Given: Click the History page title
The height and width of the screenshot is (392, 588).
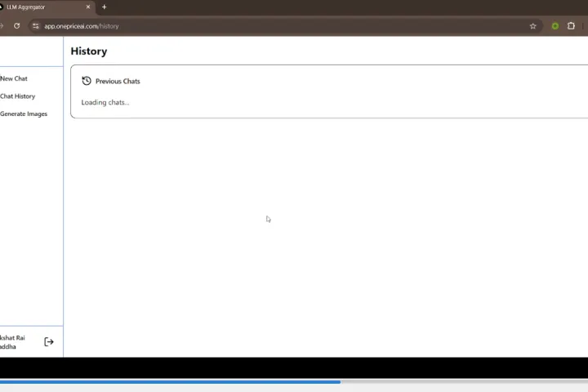Looking at the screenshot, I should point(88,51).
